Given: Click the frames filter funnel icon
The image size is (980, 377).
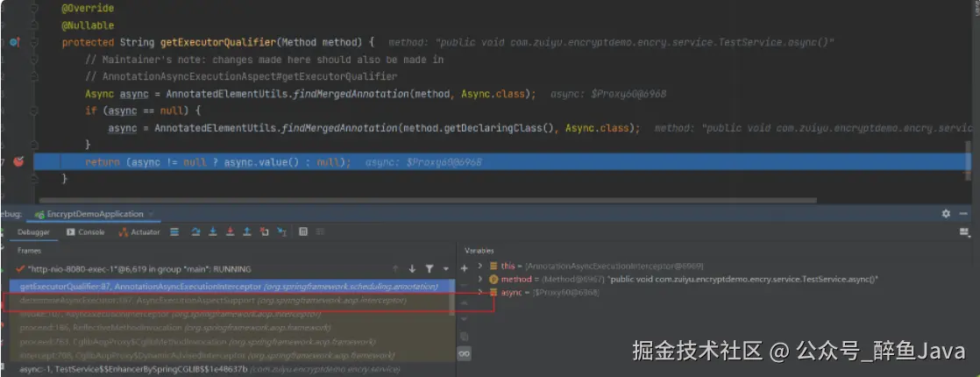Looking at the screenshot, I should 430,269.
